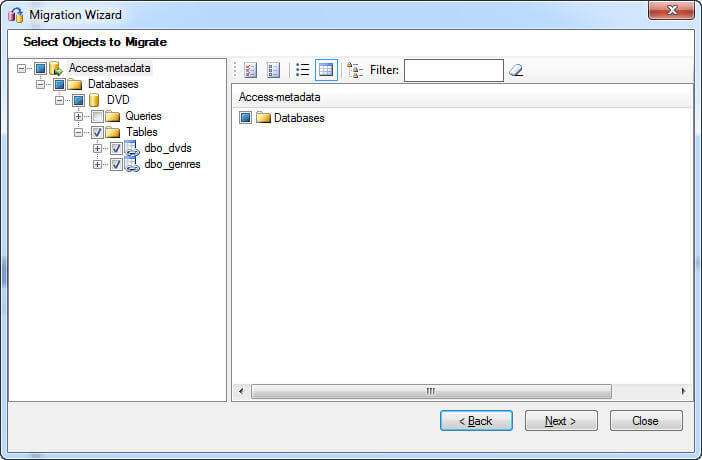Toggle the Databases checkbox in right pane
Screen dimensions: 702x460
(245, 118)
